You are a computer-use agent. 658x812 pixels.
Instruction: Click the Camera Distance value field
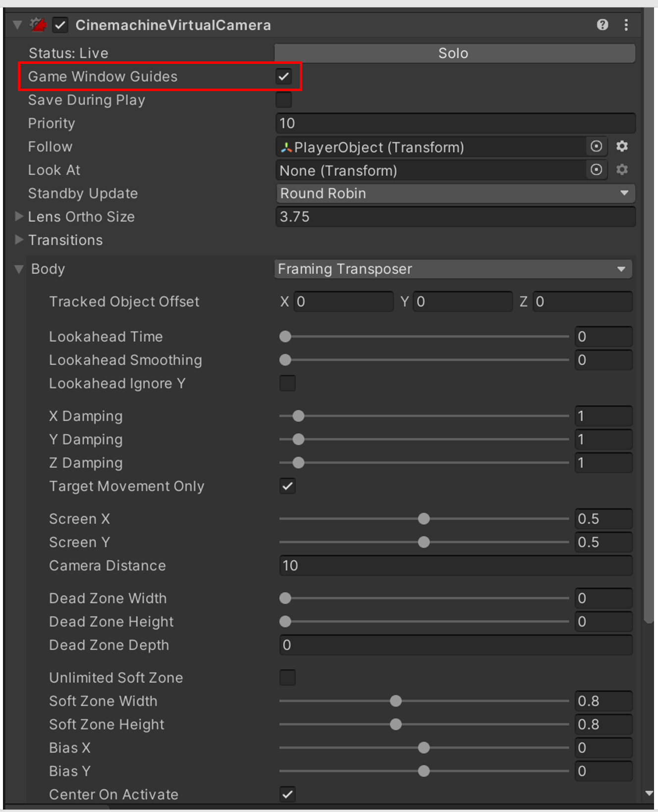coord(456,565)
